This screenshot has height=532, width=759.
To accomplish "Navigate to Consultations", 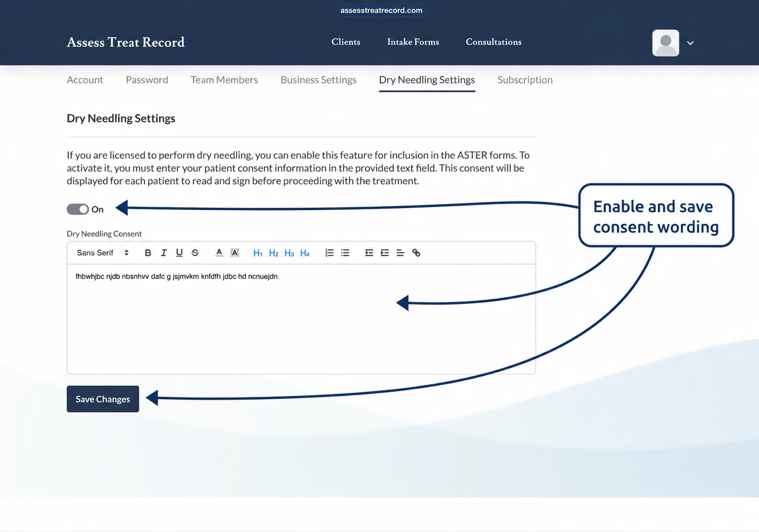I will tap(494, 42).
